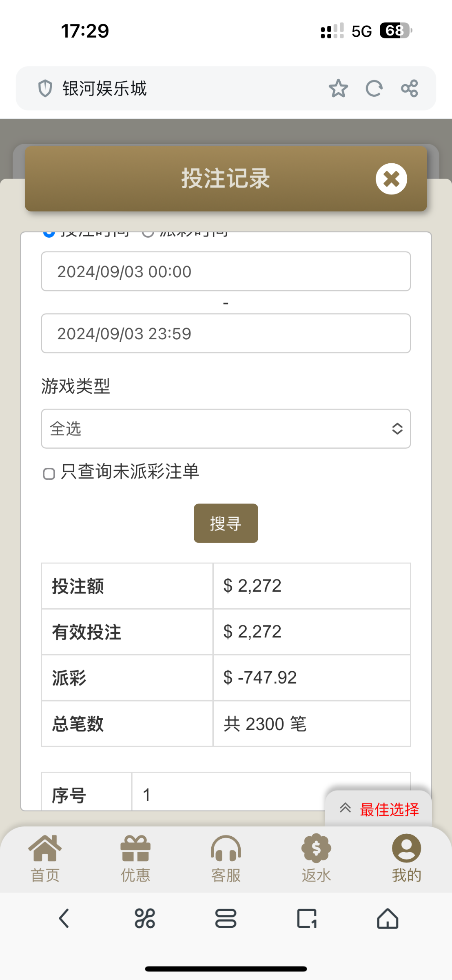
Task: Reload the page with refresh icon
Action: pos(374,88)
